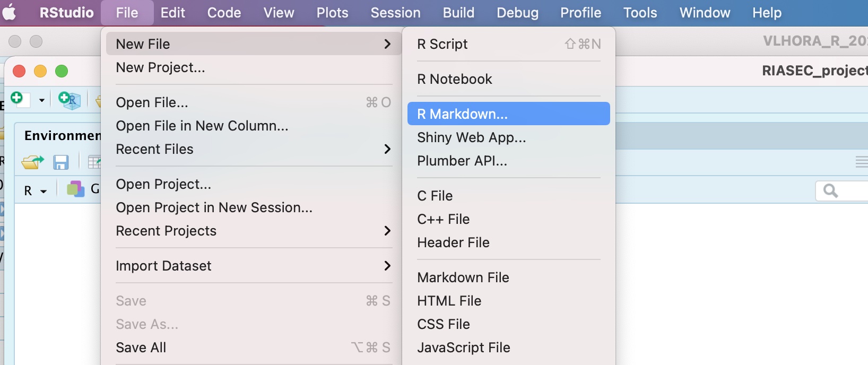This screenshot has height=365, width=868.
Task: Create a new Markdown File
Action: tap(509, 277)
